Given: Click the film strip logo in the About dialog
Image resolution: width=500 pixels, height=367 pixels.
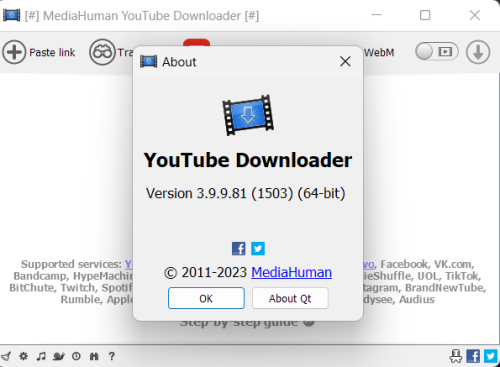Looking at the screenshot, I should click(x=248, y=115).
